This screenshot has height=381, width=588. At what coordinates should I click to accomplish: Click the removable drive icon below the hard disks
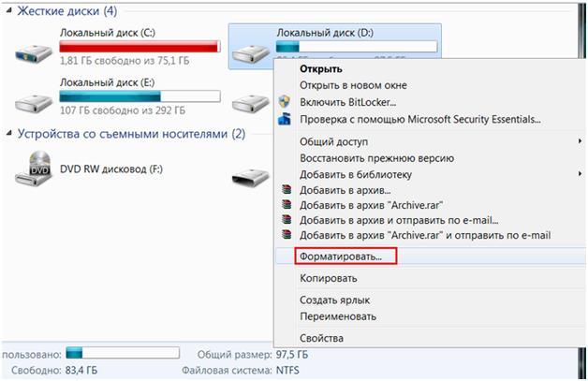click(x=251, y=177)
